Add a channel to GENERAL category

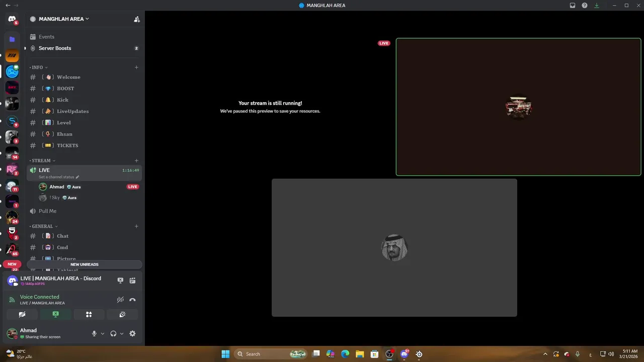(x=136, y=226)
